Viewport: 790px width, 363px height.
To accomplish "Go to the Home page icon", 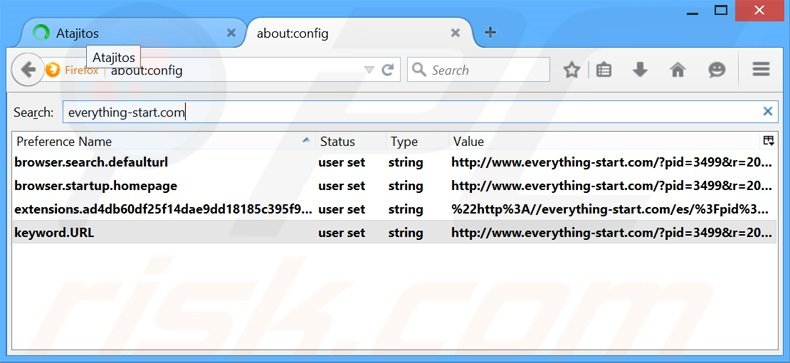I will point(678,70).
